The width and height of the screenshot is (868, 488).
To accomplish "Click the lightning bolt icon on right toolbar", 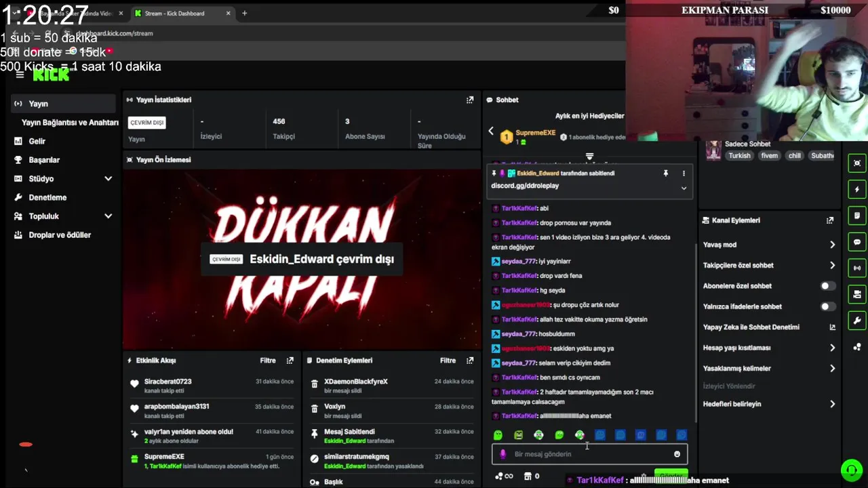I will point(857,189).
